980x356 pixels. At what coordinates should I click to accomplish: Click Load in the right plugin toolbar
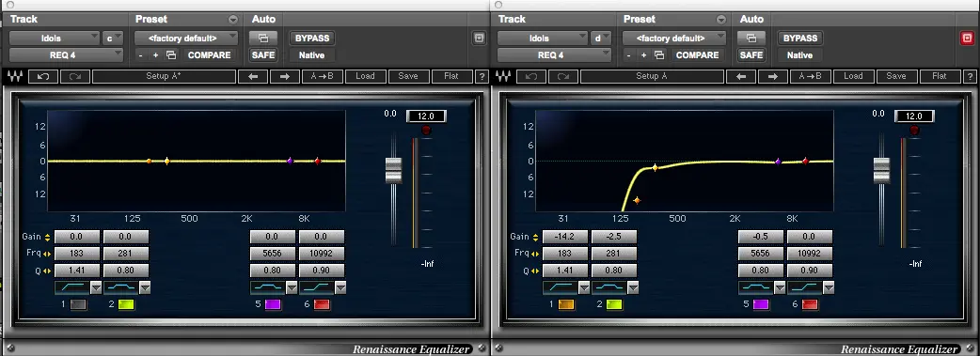[x=853, y=76]
